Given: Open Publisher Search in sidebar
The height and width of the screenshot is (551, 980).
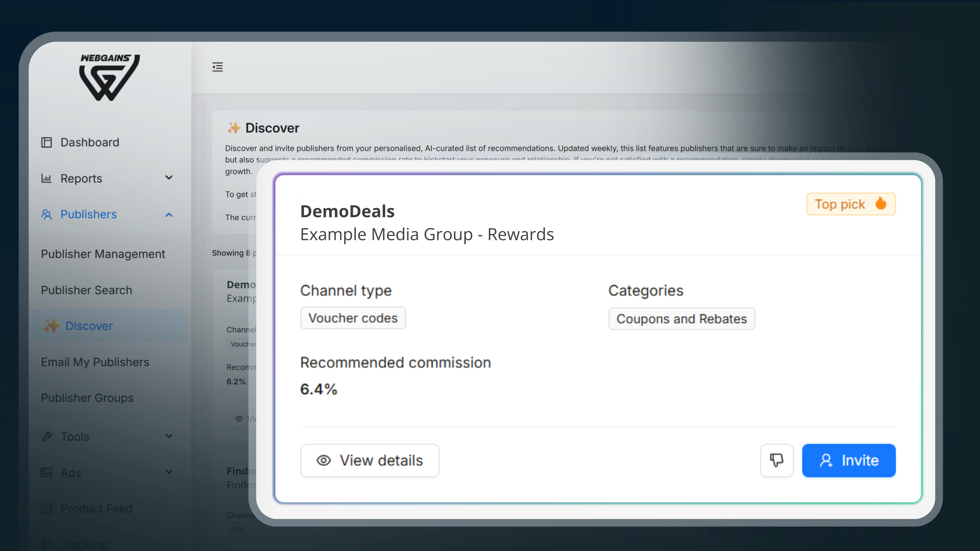Looking at the screenshot, I should pos(86,290).
